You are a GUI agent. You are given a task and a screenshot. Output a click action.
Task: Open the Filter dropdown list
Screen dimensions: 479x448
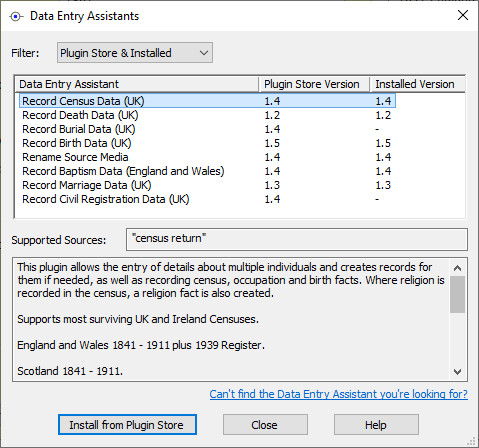click(135, 53)
